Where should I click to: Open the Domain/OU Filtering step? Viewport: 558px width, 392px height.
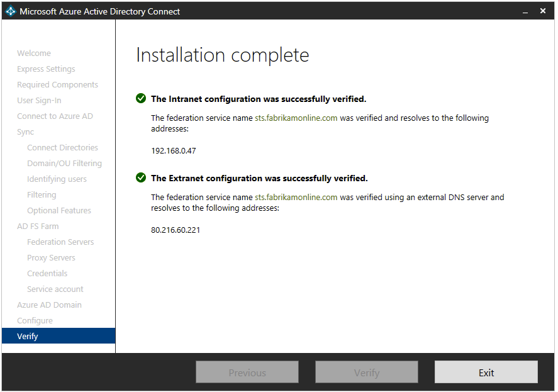[64, 164]
